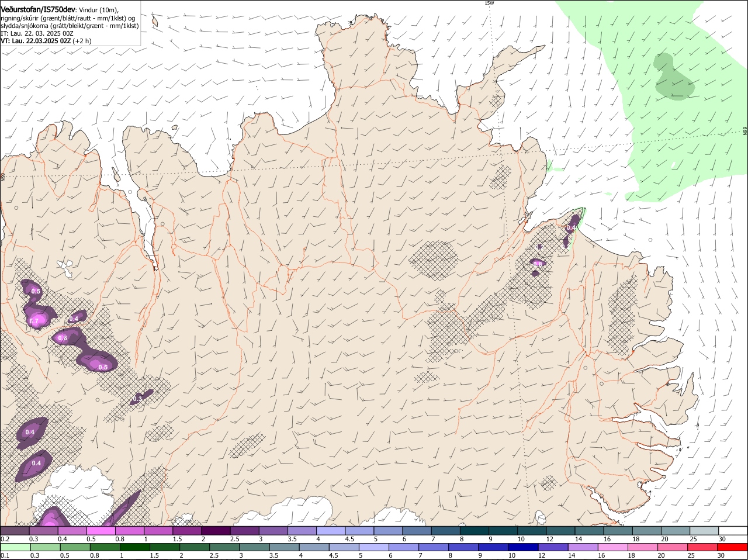
Task: Pick the light purple 14–16 swatch in lower legend row
Action: coord(583,547)
